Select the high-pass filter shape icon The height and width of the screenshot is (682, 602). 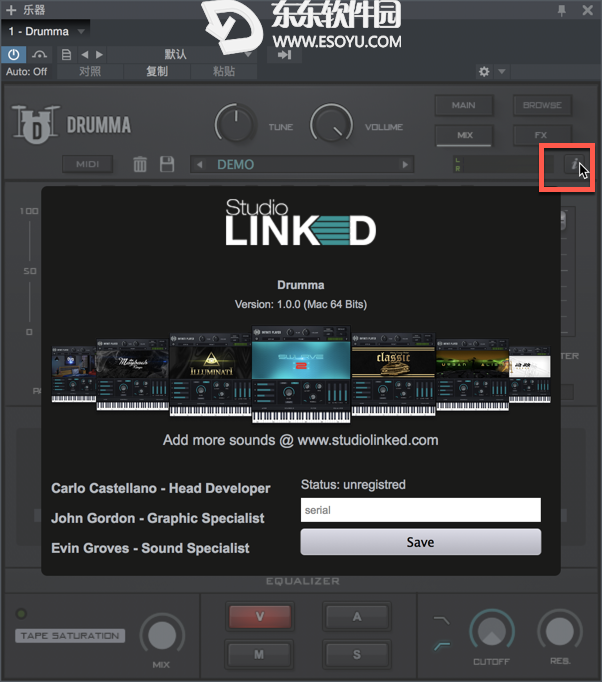coord(442,646)
